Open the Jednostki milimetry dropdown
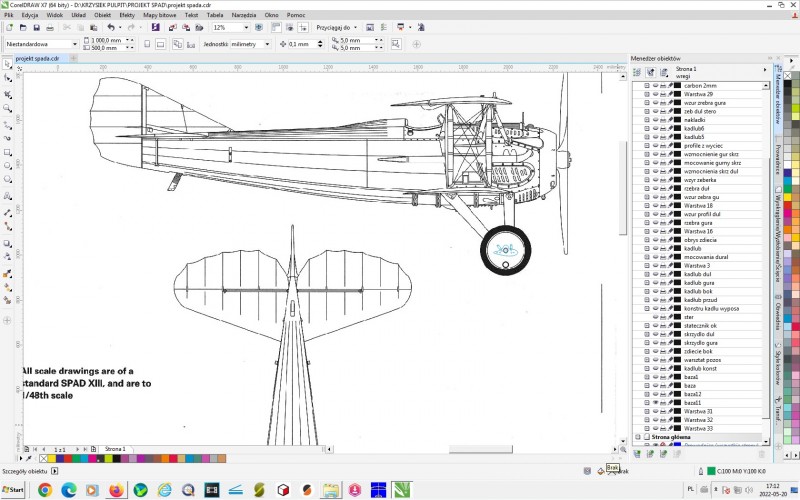800x500 pixels. pyautogui.click(x=267, y=44)
